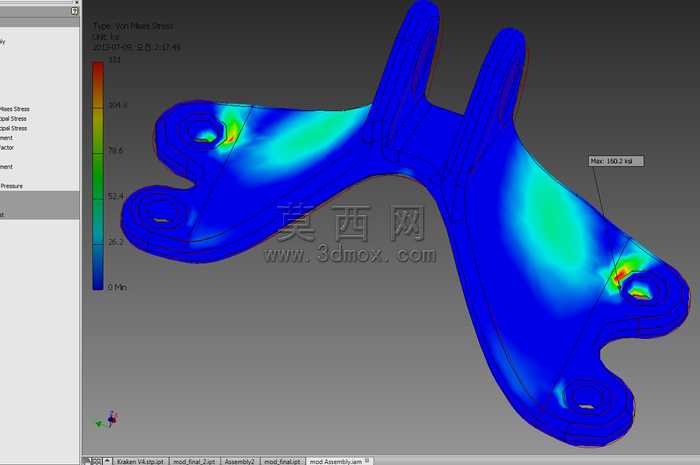Click the Max: 160.2 ksi probe label
The height and width of the screenshot is (465, 700).
point(616,161)
